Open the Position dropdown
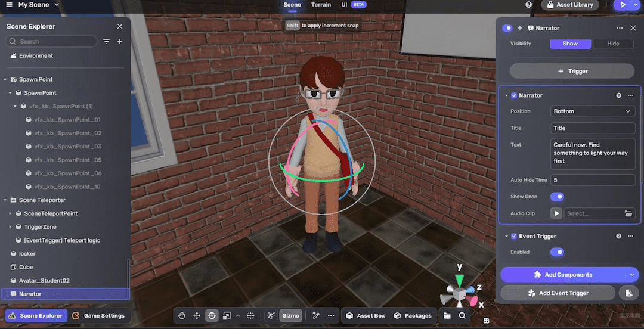 [x=593, y=111]
